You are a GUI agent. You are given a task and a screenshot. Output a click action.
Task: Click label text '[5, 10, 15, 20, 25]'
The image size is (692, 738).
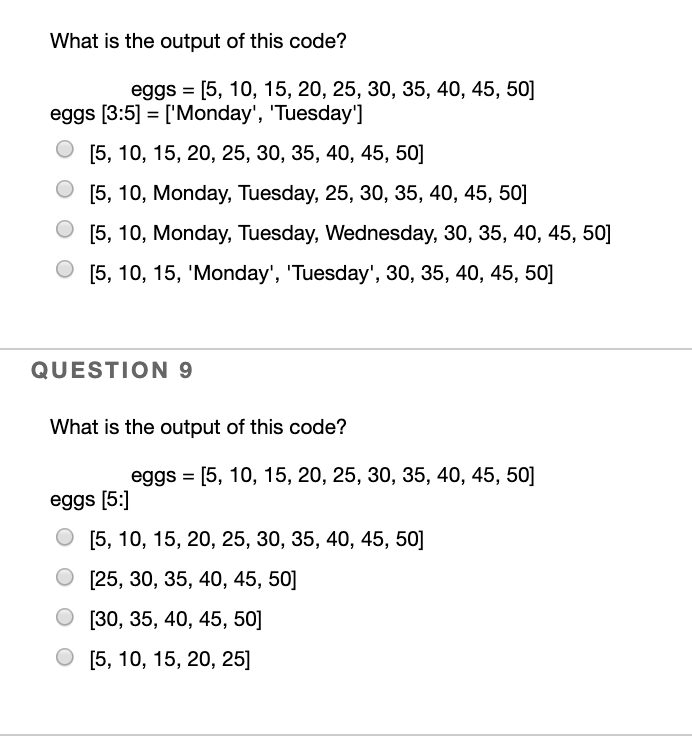170,657
